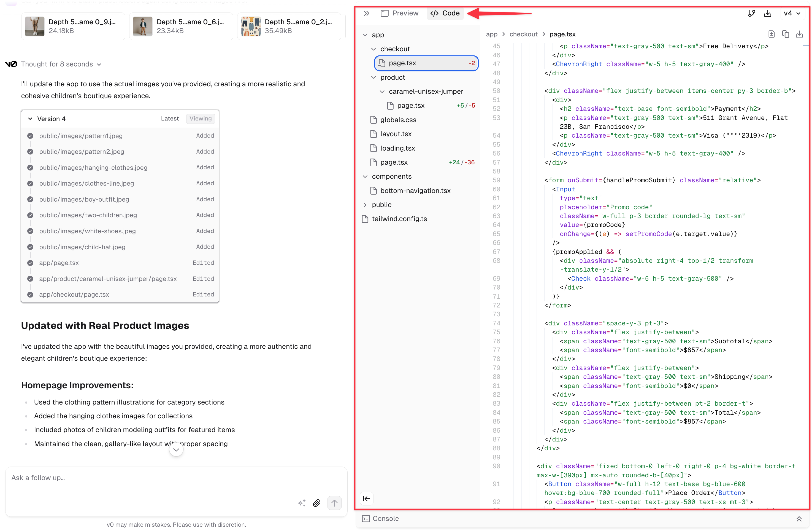The image size is (812, 530).
Task: Click the checkout breadcrumb link
Action: (523, 34)
